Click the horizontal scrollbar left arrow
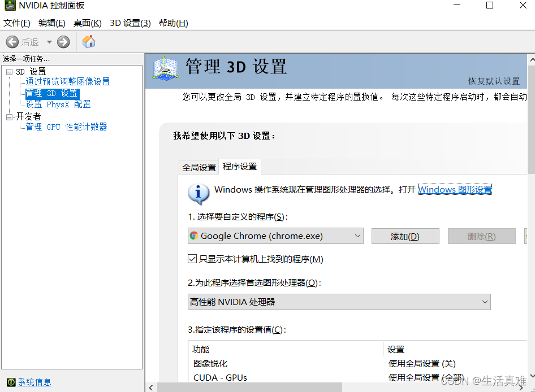 pos(151,387)
